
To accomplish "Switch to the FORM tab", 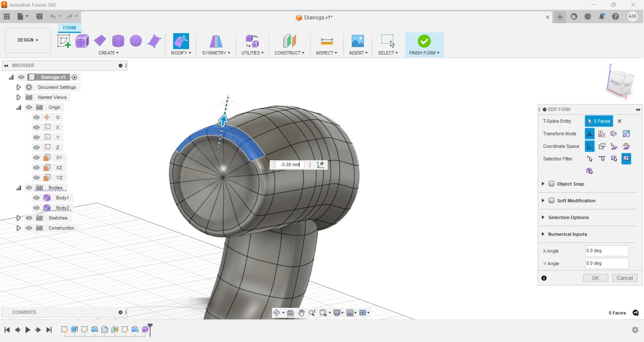I will pos(69,28).
